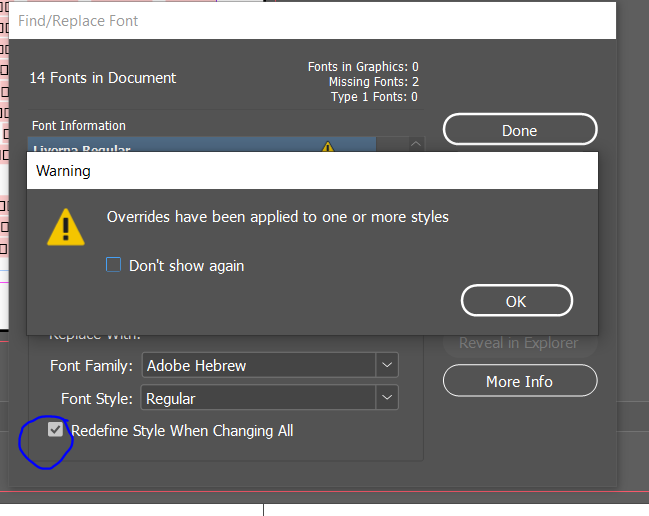The image size is (649, 516).
Task: Click the Font Information column header
Action: tap(79, 126)
